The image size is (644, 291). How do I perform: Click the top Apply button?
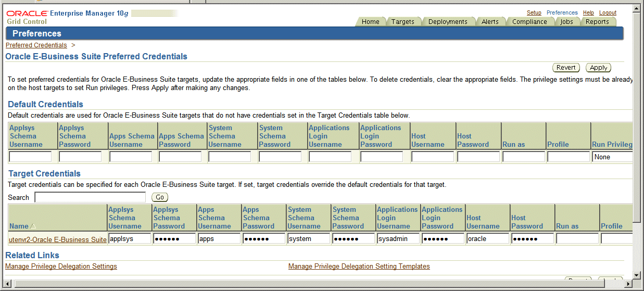[x=598, y=68]
